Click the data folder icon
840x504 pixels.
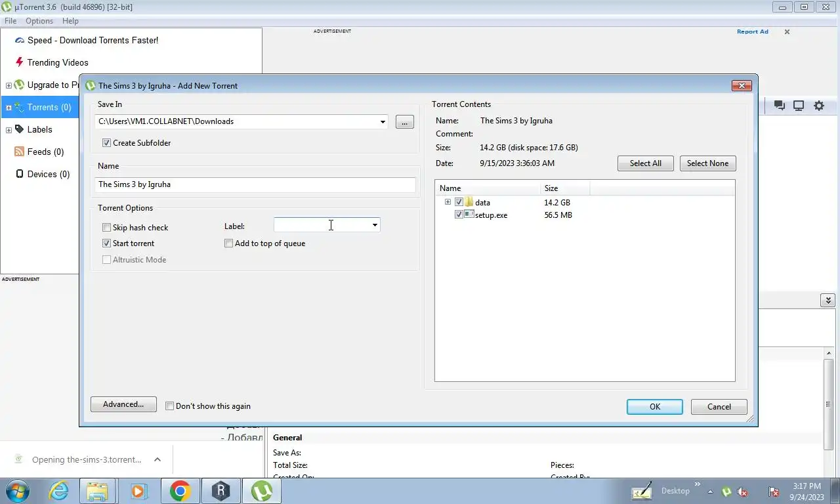pyautogui.click(x=469, y=202)
